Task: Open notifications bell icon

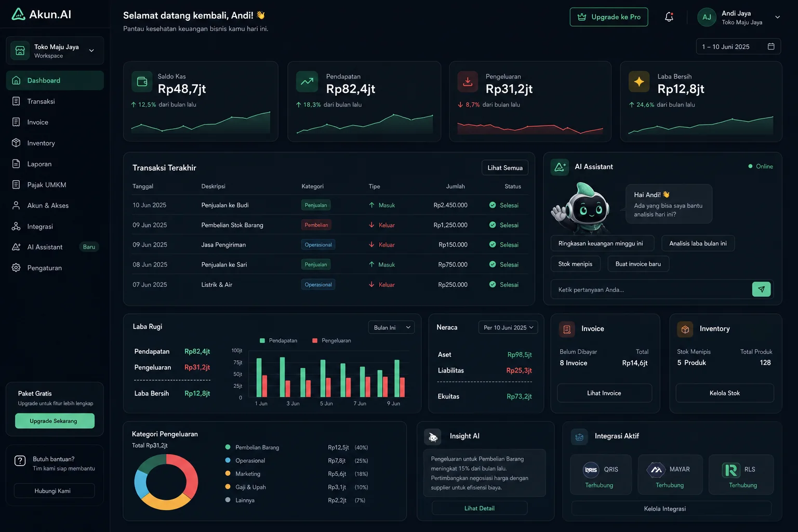Action: [x=669, y=17]
